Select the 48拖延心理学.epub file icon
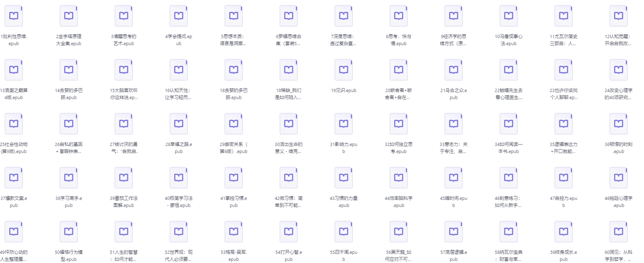The width and height of the screenshot is (644, 263). click(x=619, y=178)
